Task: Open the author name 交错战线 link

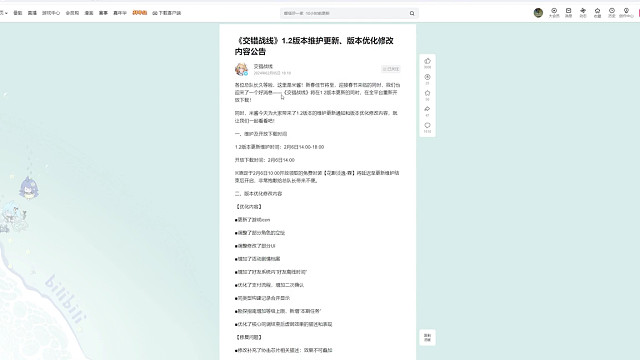Action: 263,66
